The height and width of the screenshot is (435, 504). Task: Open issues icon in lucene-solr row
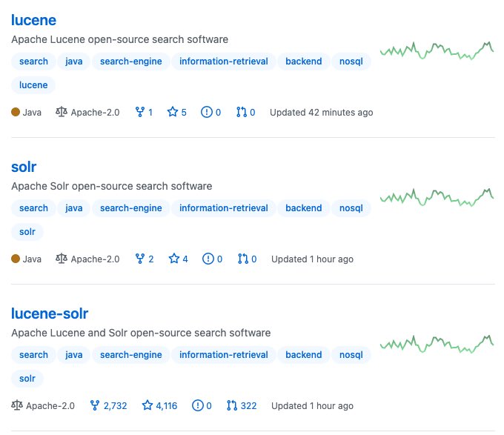[197, 405]
